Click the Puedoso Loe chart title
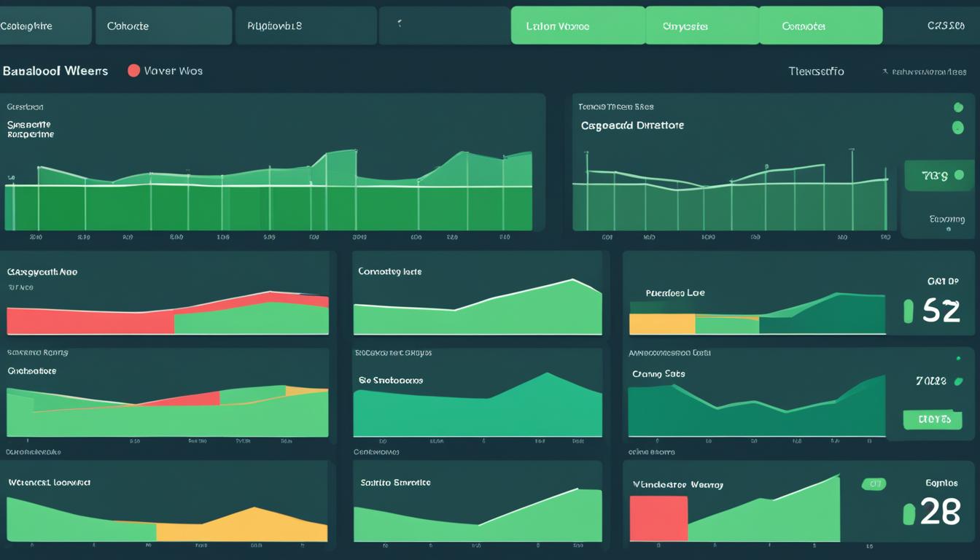Image resolution: width=980 pixels, height=560 pixels. (x=675, y=293)
